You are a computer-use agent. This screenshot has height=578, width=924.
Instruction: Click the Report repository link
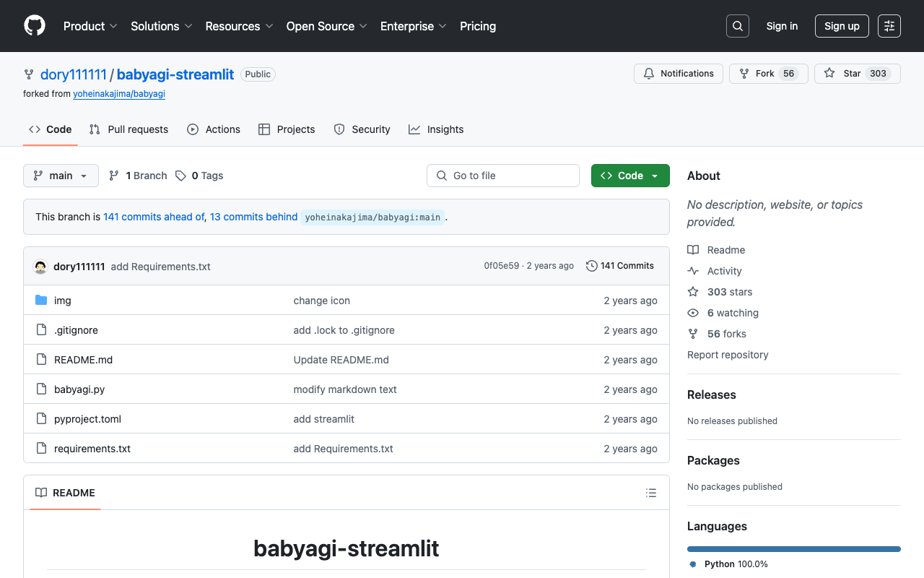pyautogui.click(x=728, y=355)
